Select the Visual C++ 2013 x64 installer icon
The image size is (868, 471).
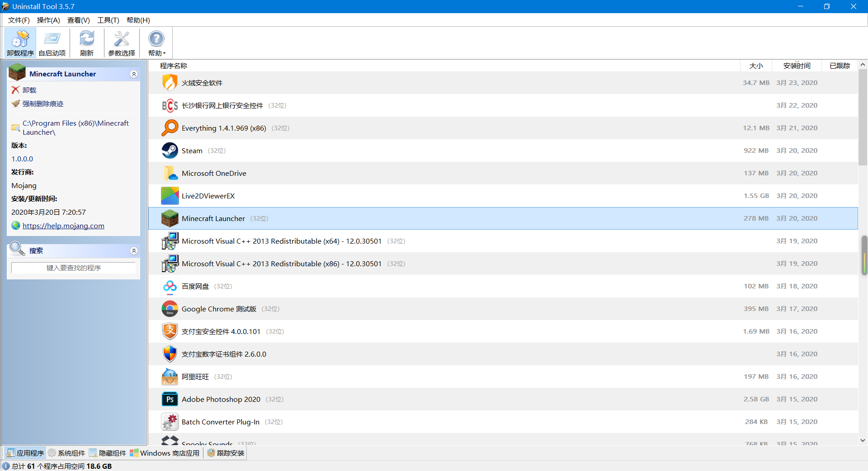[x=170, y=241]
